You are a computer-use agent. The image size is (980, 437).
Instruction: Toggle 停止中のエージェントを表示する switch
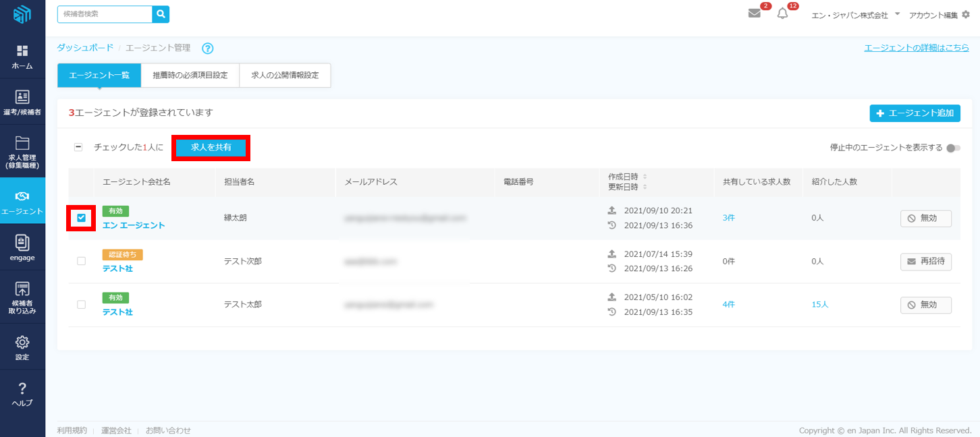point(952,148)
